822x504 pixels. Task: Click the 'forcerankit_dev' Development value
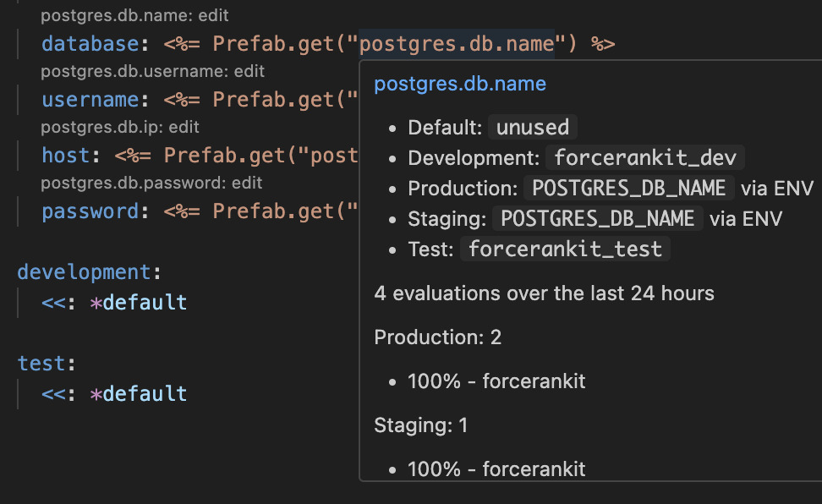click(645, 158)
